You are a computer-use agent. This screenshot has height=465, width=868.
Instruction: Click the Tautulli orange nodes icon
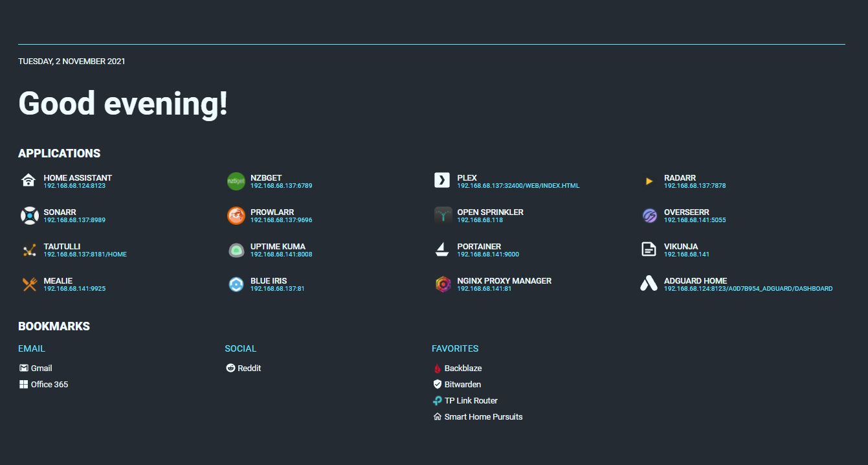pos(28,250)
